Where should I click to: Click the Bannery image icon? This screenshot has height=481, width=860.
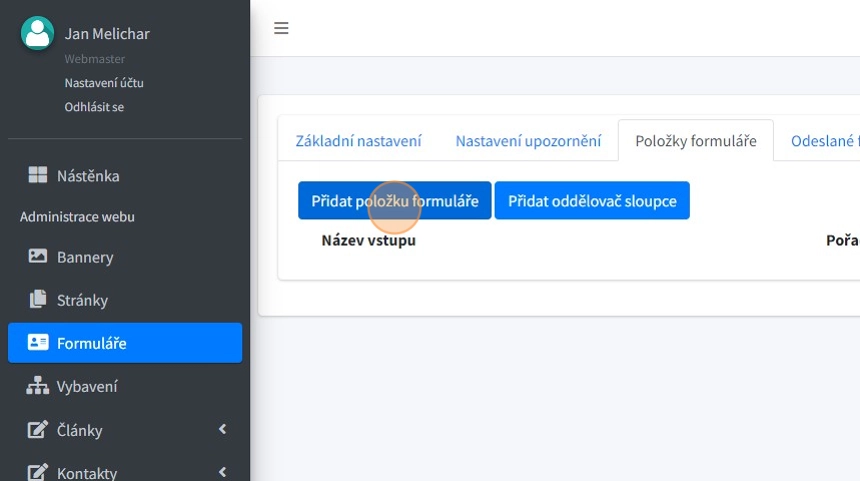click(x=38, y=257)
